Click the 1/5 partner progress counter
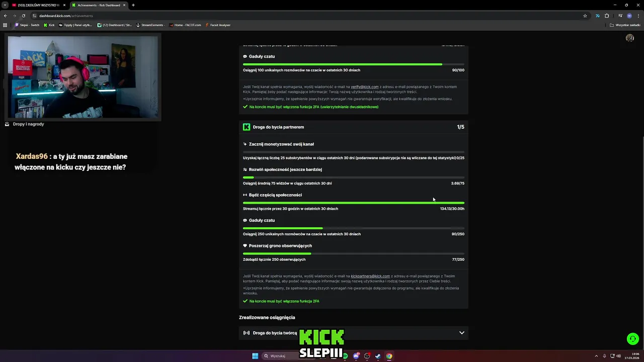This screenshot has height=362, width=644. point(460,127)
